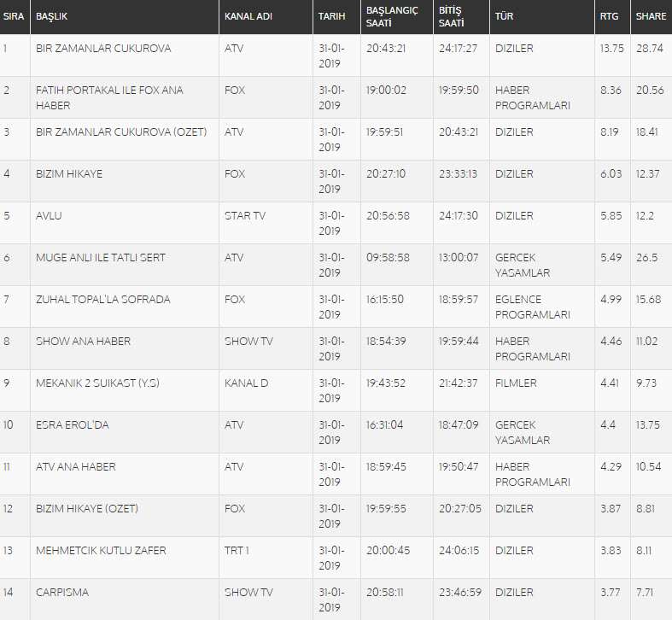Select the KANAL D channel cell
Screen dimensions: 672x620
(x=246, y=383)
